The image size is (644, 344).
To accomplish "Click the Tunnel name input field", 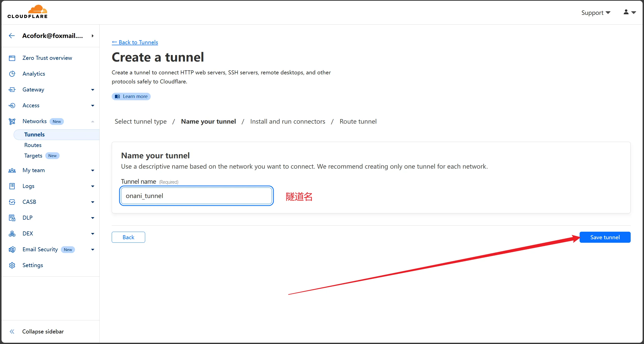I will [x=196, y=196].
